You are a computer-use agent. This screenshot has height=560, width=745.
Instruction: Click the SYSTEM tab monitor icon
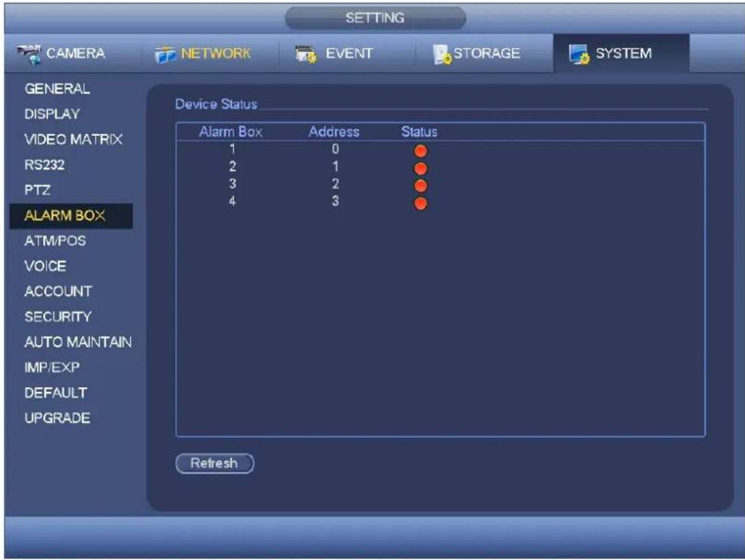[579, 54]
